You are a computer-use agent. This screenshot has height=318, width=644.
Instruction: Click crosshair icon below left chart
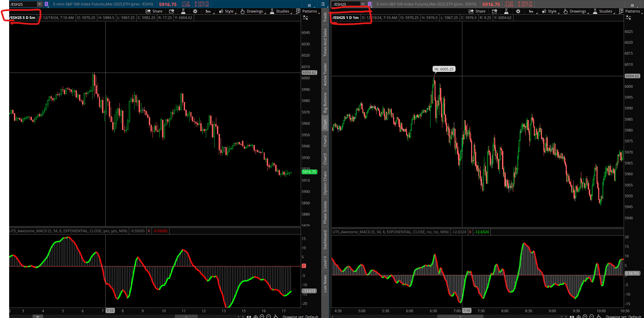pos(256,317)
